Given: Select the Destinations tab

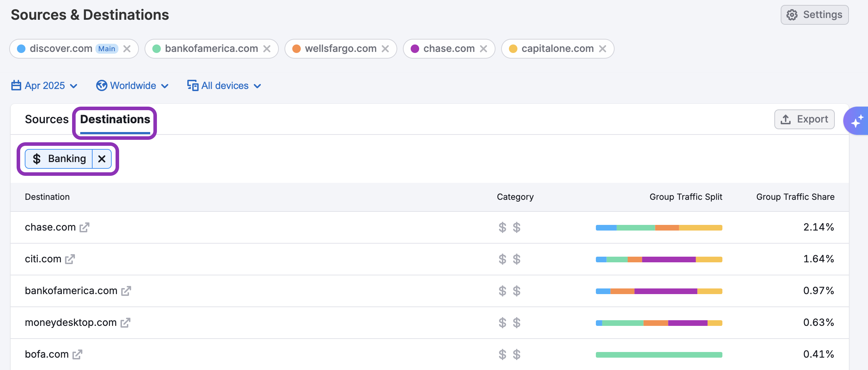Looking at the screenshot, I should tap(115, 119).
